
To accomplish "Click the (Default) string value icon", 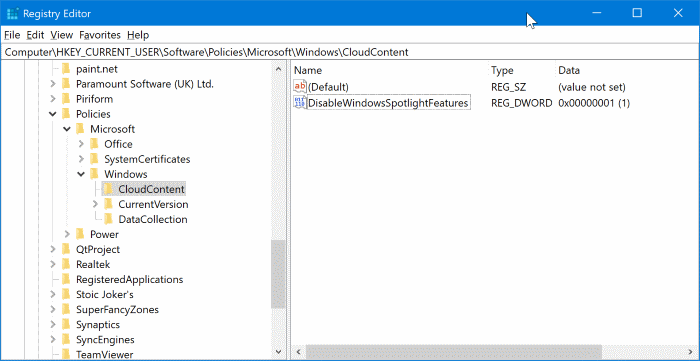I will [300, 87].
